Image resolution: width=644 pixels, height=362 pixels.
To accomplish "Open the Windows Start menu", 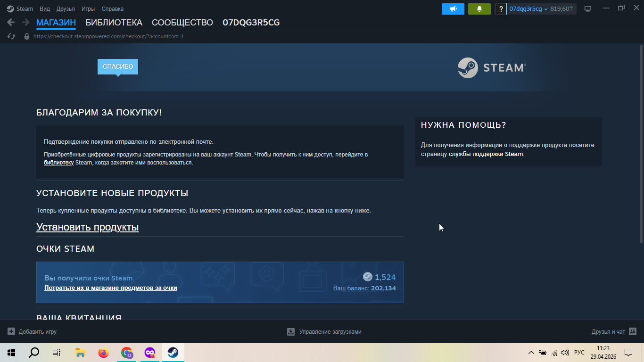I will [x=11, y=353].
